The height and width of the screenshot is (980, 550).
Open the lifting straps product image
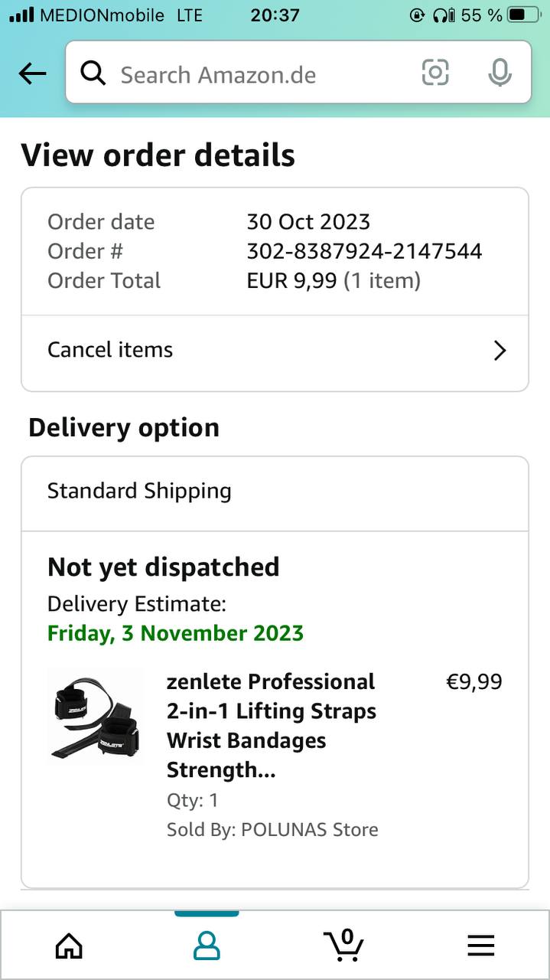(96, 716)
